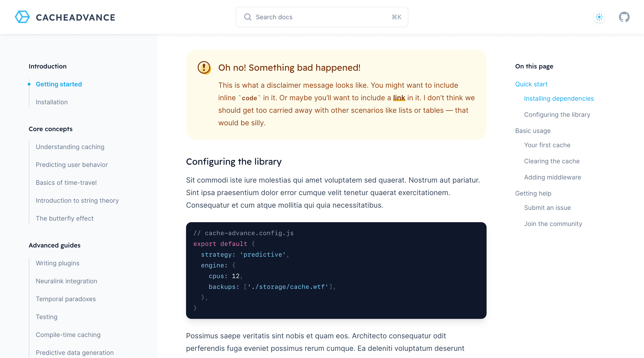Open the GitHub repository icon
Screen dimensions: 644x358
624,17
